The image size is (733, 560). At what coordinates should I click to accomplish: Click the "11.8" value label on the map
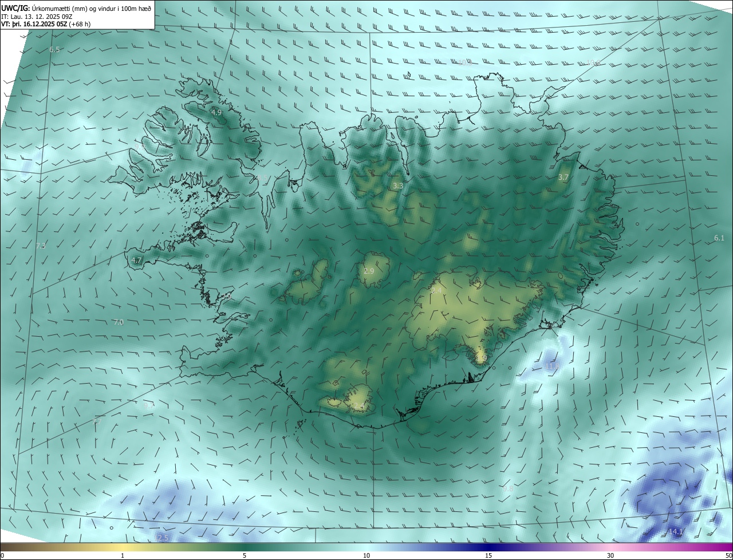(x=552, y=365)
